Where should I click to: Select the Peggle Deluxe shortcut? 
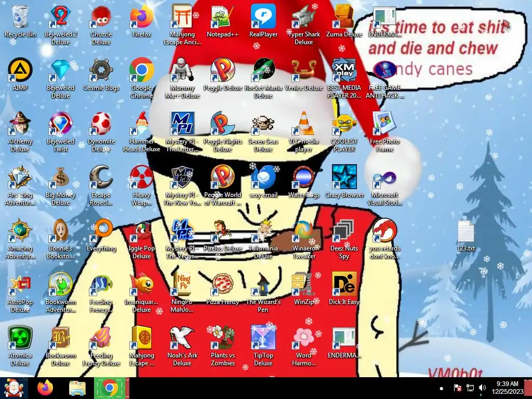(222, 74)
